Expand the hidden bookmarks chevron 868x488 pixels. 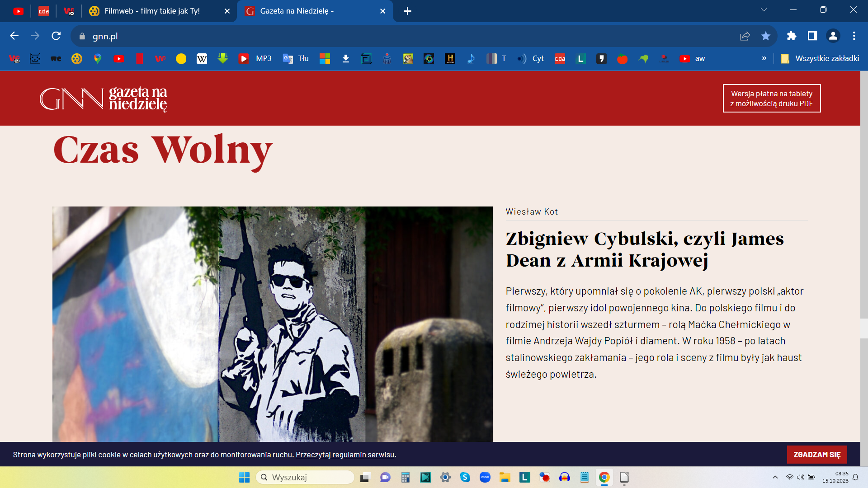point(764,59)
